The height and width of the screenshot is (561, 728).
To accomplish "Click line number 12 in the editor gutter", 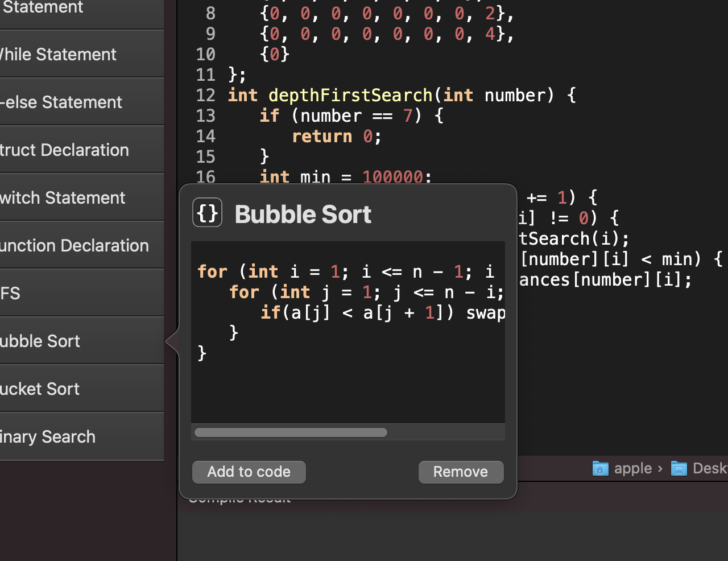I will click(206, 95).
